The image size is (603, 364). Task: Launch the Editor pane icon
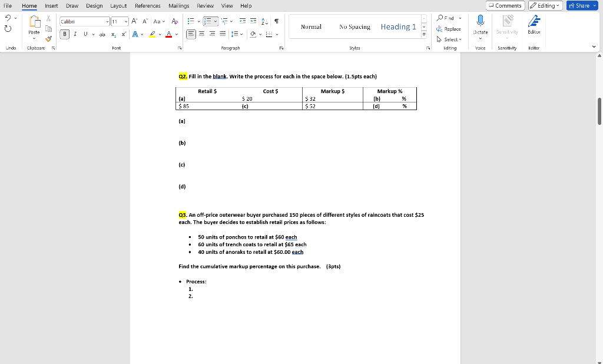click(x=534, y=27)
